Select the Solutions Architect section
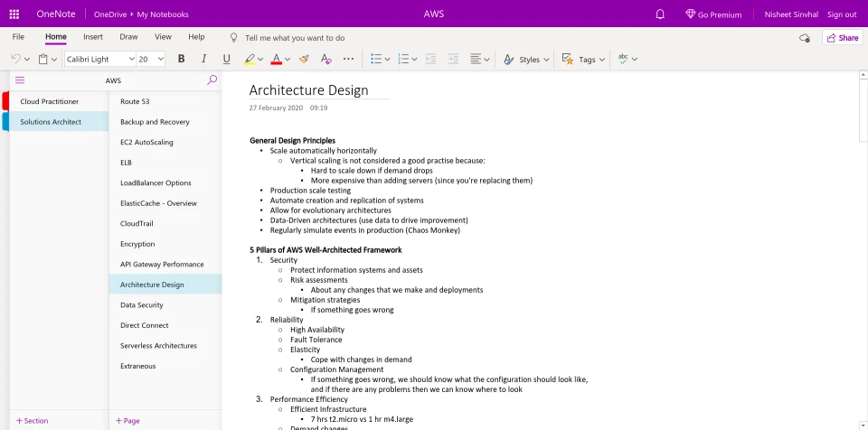 pos(60,122)
